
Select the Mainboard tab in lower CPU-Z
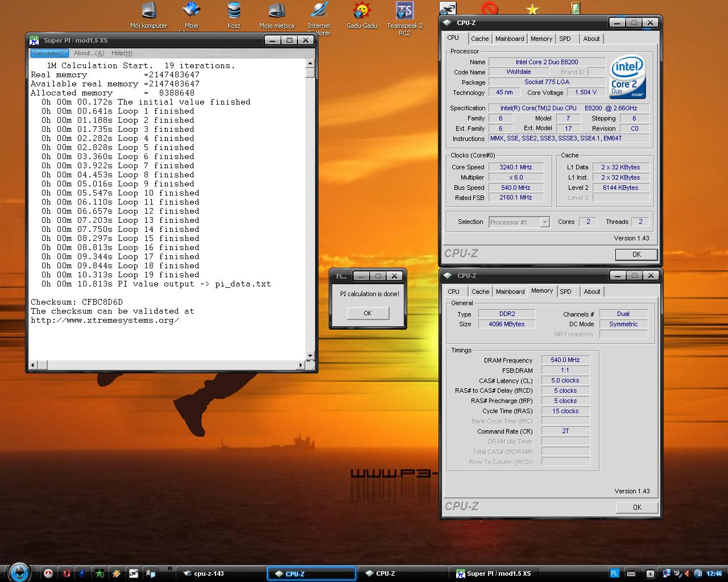[510, 292]
